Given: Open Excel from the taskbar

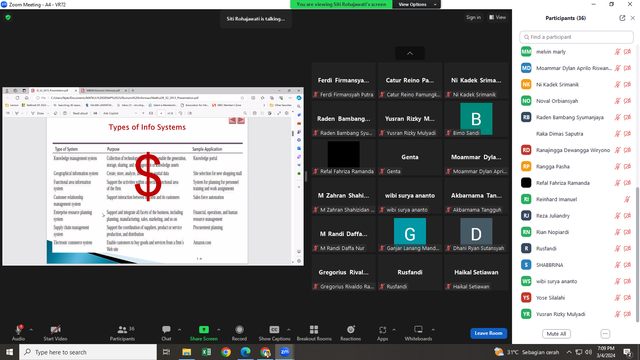Looking at the screenshot, I should coord(206,352).
